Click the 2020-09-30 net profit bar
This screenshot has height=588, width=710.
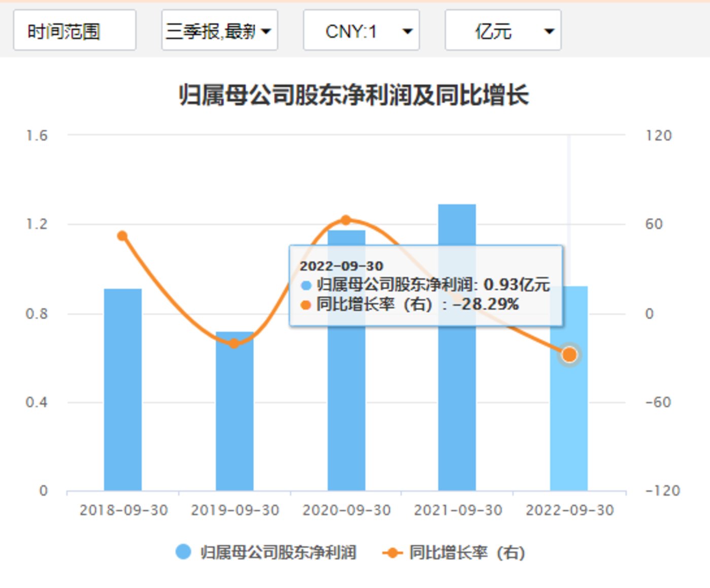click(346, 361)
